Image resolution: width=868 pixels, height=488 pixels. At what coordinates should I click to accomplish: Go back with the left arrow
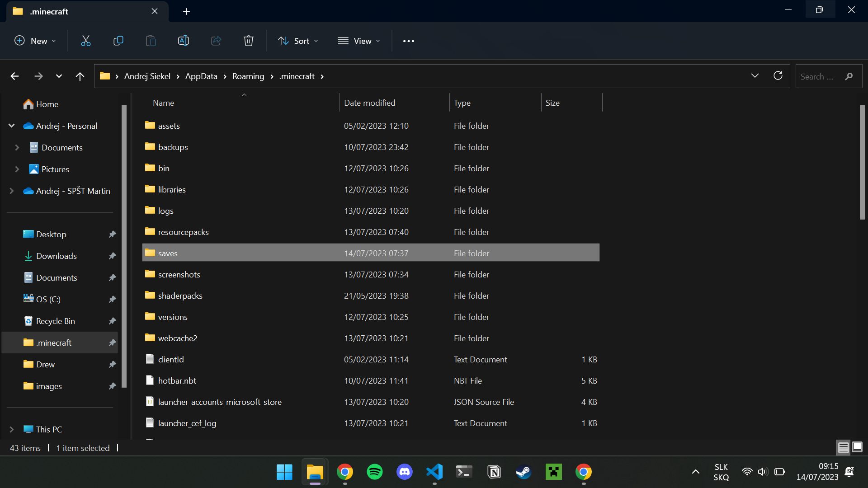click(x=15, y=76)
